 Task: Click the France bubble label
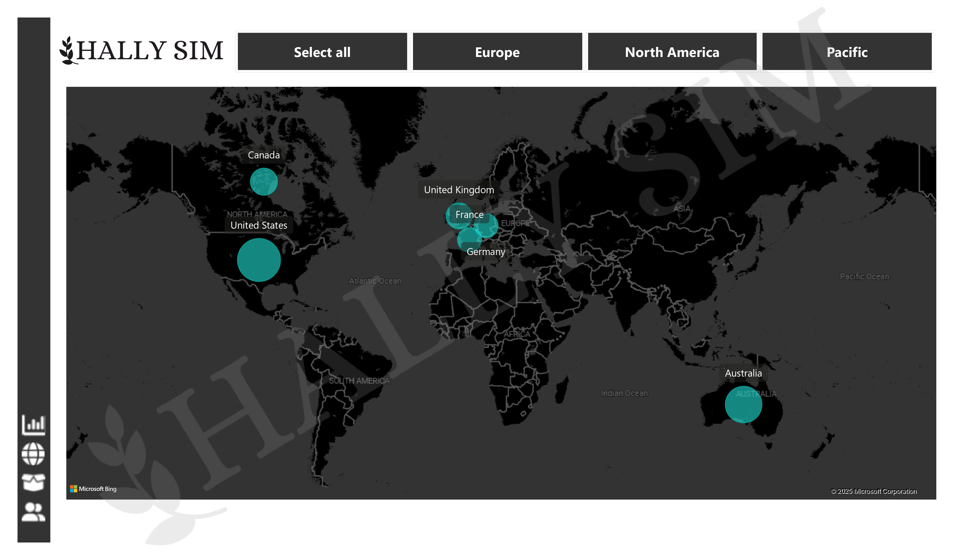(x=470, y=215)
